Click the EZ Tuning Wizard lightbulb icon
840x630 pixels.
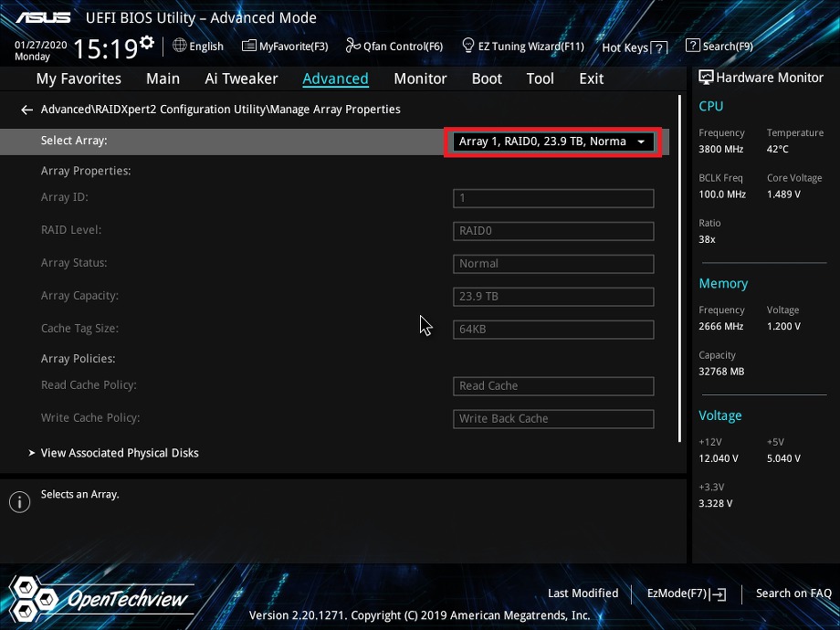tap(468, 46)
